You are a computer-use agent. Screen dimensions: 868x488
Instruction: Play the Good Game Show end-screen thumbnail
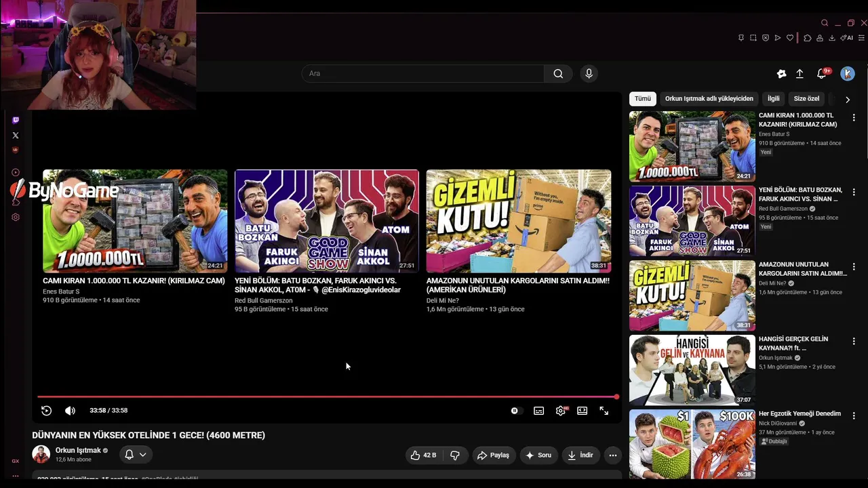327,221
